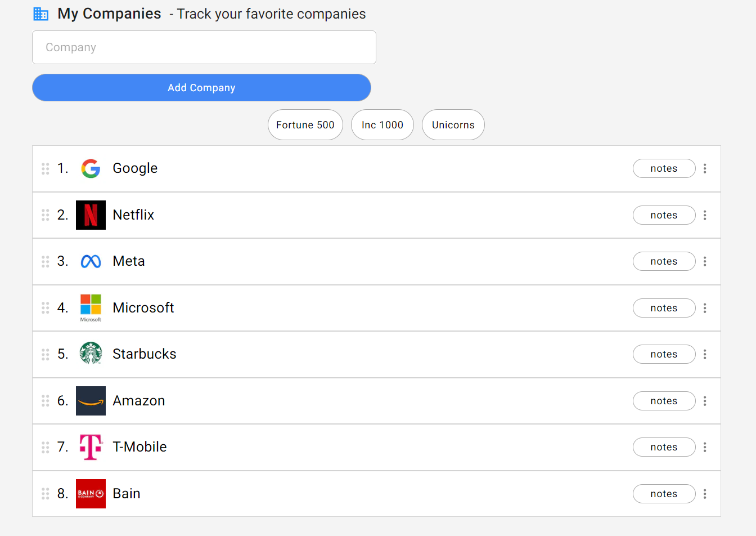Screen dimensions: 756x536
Task: Click the Meta logo icon
Action: [x=91, y=261]
